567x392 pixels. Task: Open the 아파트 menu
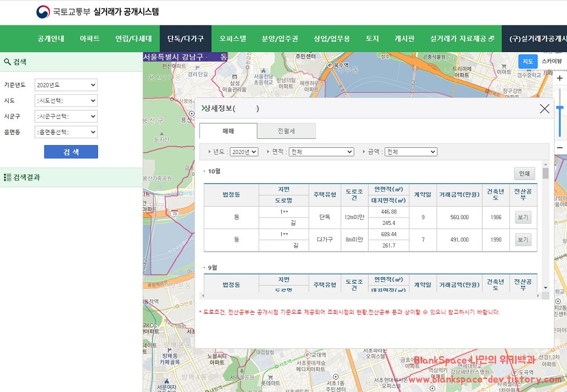coord(90,39)
